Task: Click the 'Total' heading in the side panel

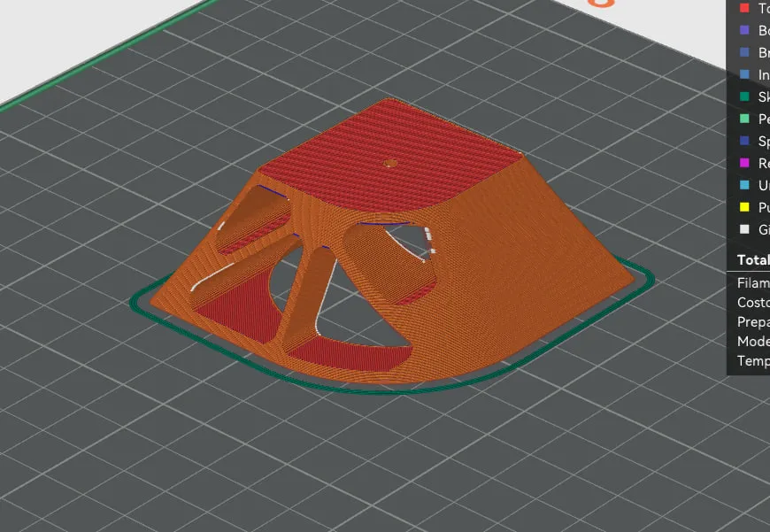Action: point(753,260)
